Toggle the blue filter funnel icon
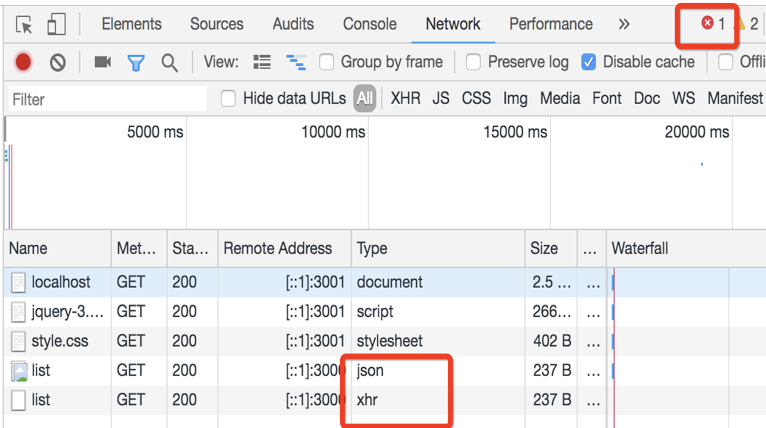766x428 pixels. pyautogui.click(x=136, y=63)
